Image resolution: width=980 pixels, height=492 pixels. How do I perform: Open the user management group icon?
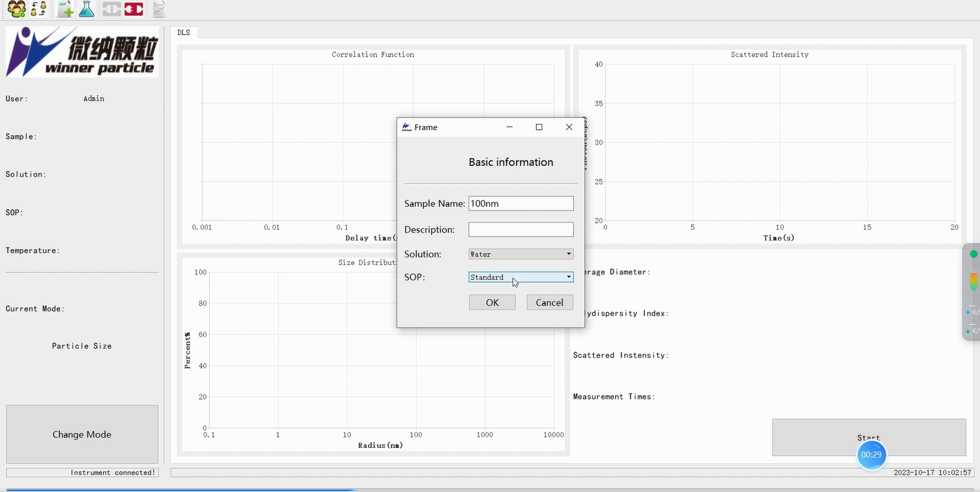(17, 9)
